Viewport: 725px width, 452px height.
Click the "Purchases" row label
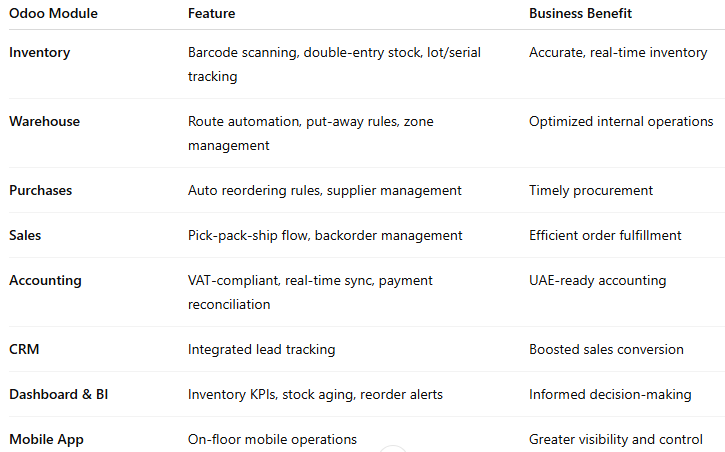pos(41,190)
